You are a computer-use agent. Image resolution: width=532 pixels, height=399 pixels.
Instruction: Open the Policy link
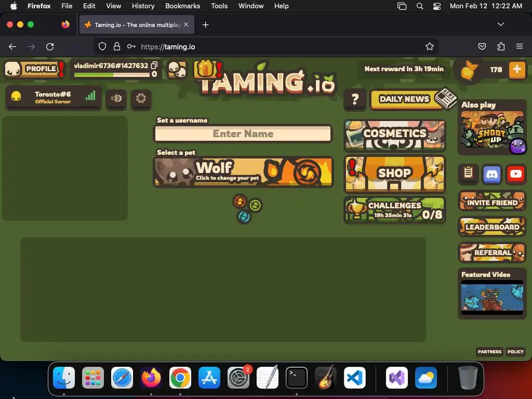515,352
